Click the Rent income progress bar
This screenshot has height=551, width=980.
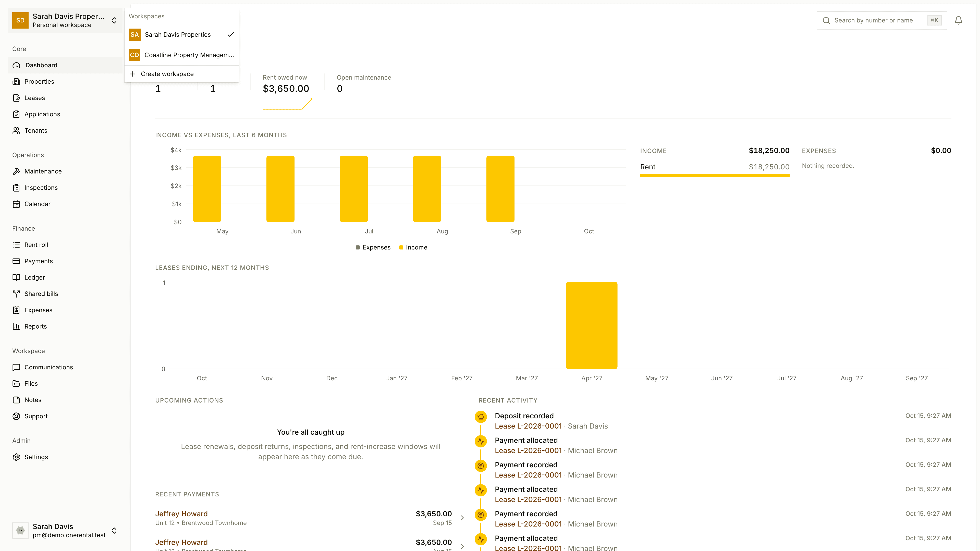(x=715, y=176)
